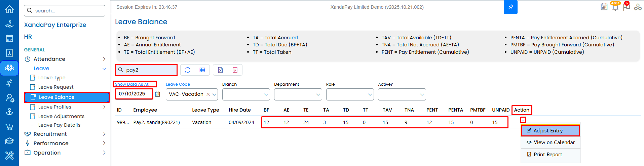Open the shopping cart icon in the left rail
644x166 pixels.
coord(9,127)
